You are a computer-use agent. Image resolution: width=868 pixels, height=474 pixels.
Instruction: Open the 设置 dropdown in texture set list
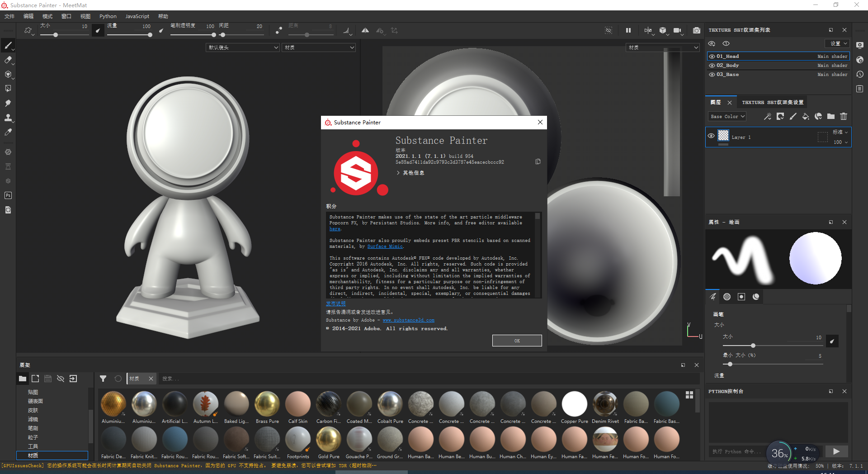pyautogui.click(x=837, y=43)
